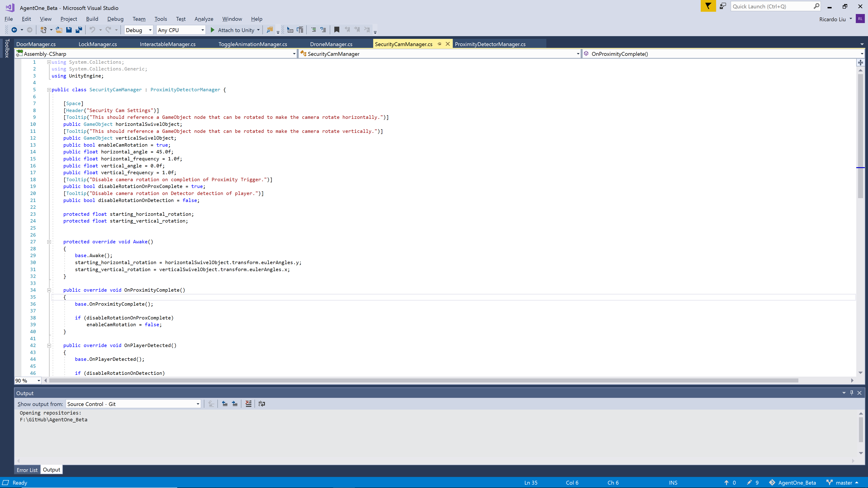Toggle word wrap in the Output window
Screen dimensions: 868x488
262,404
